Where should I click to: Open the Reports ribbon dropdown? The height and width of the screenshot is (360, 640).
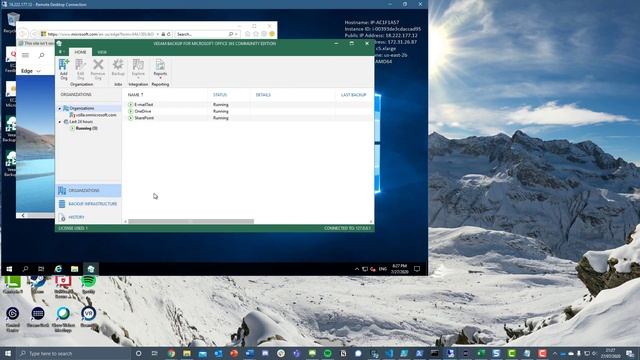coord(160,69)
